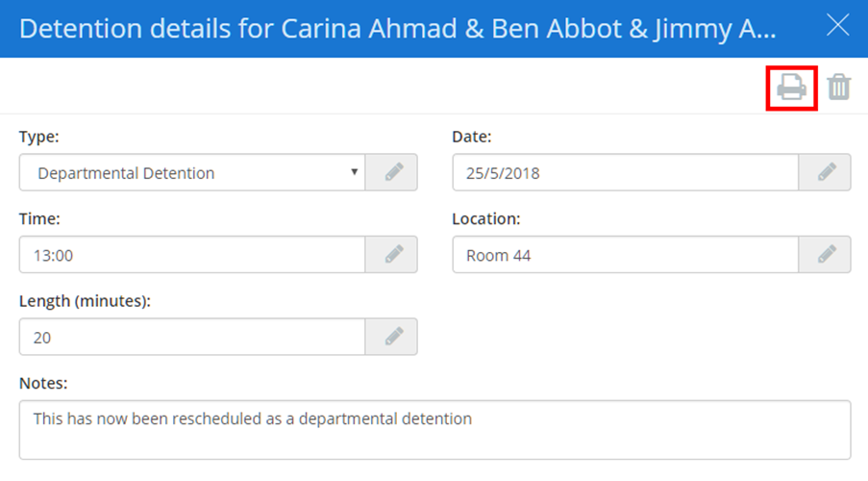Screen dimensions: 868x481
Task: Click the "Notes:" label
Action: click(x=43, y=383)
